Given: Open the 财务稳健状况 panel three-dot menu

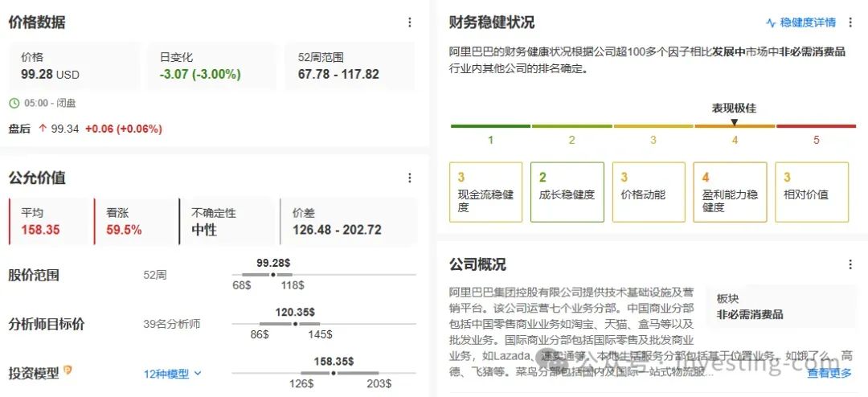Looking at the screenshot, I should (x=850, y=23).
